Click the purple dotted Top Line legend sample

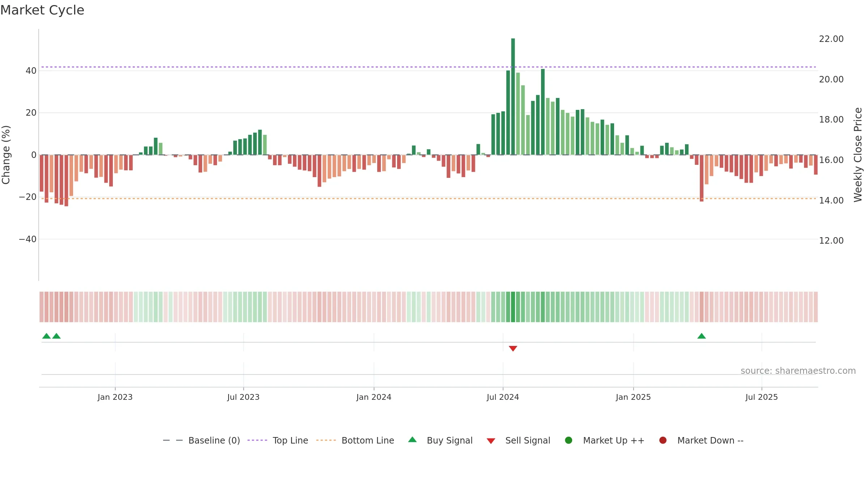point(257,440)
